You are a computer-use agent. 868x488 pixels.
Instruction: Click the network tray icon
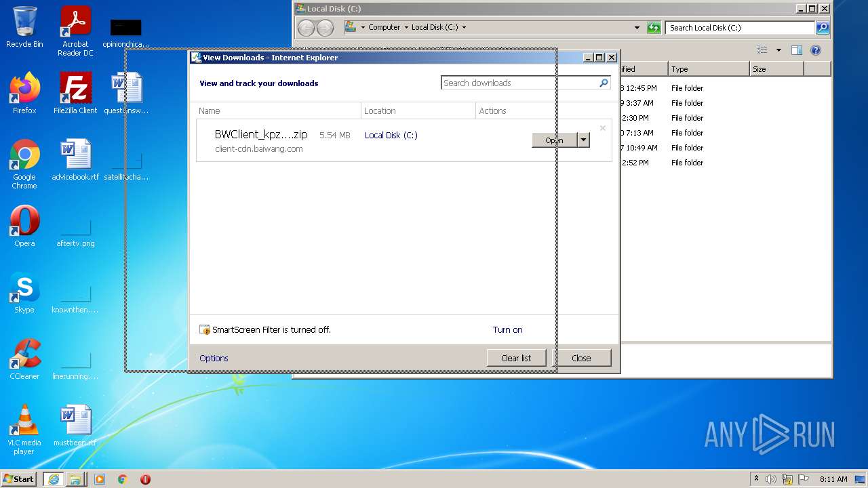pos(787,479)
